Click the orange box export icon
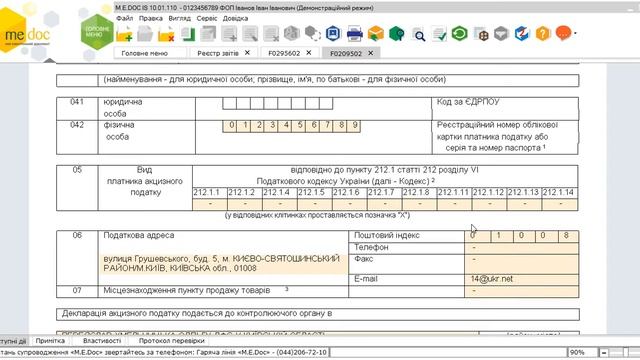 point(376,34)
